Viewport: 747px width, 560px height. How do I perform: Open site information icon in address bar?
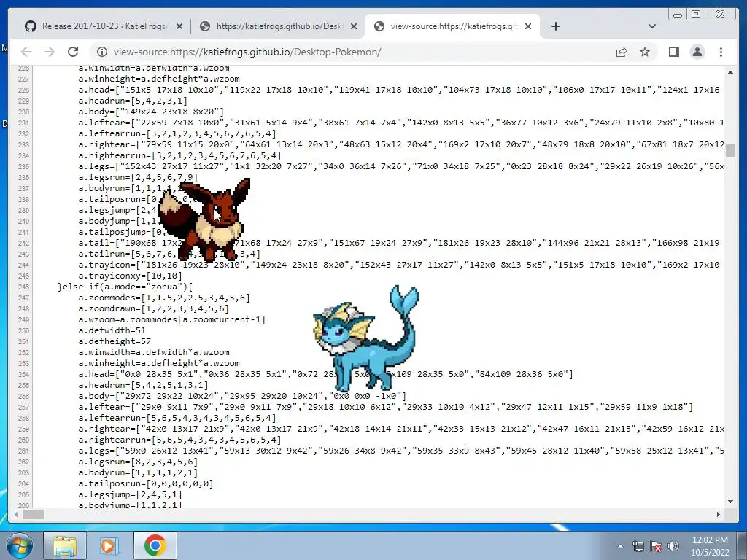click(x=101, y=52)
